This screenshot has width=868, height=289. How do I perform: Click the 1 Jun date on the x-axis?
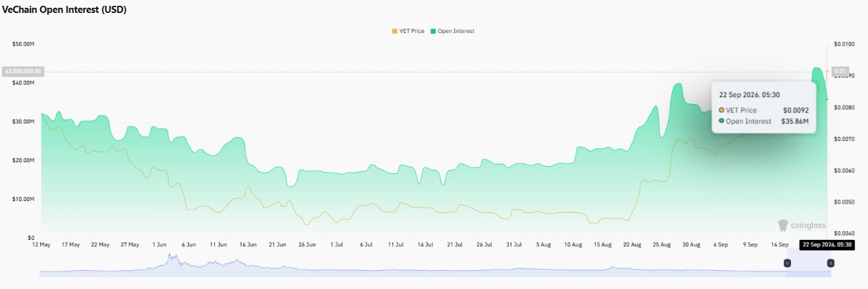coord(159,245)
